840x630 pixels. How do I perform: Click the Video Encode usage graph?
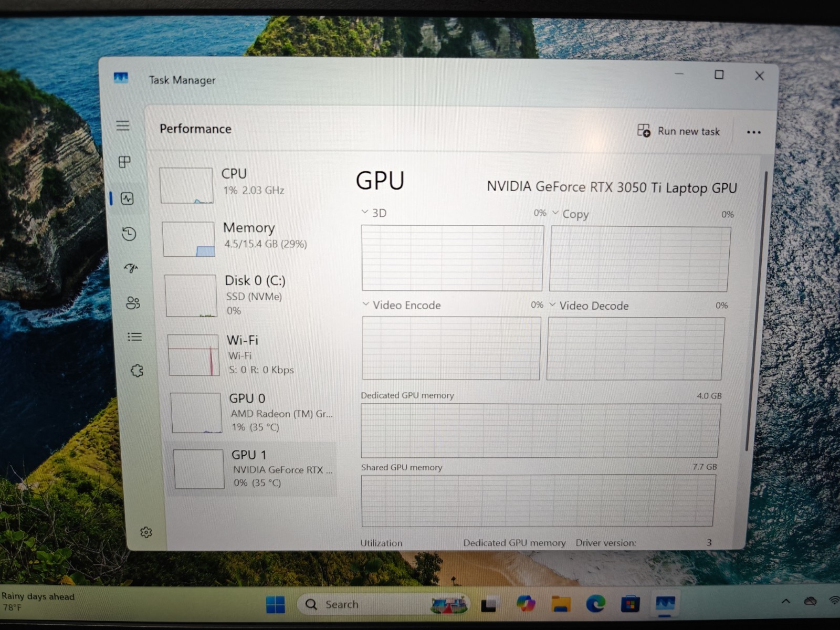(451, 348)
